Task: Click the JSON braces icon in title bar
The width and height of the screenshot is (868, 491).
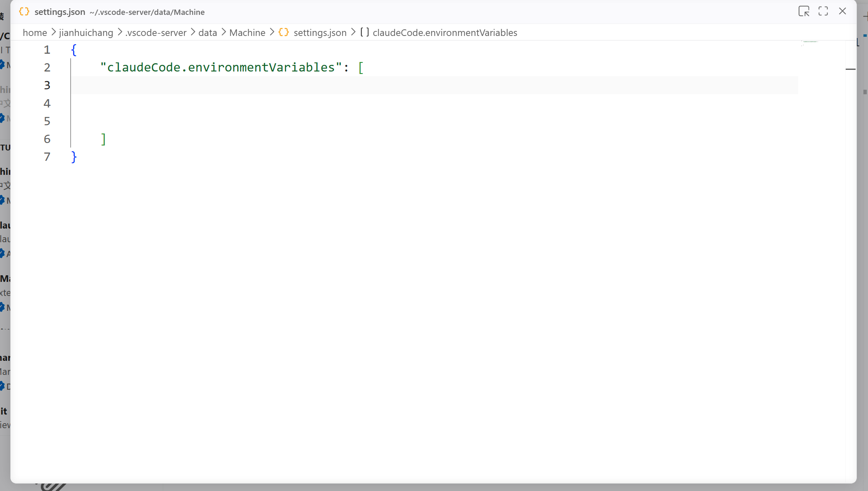Action: pyautogui.click(x=24, y=12)
